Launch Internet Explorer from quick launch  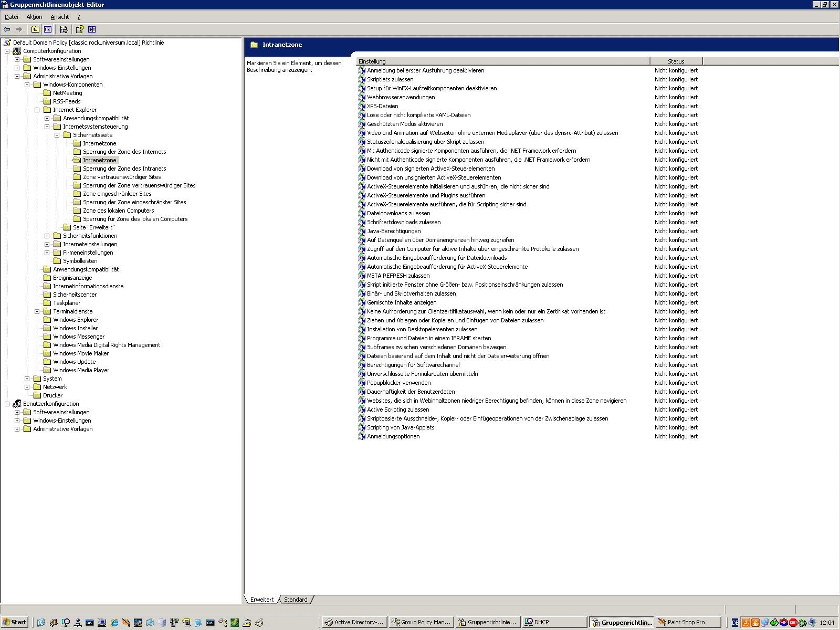(114, 623)
